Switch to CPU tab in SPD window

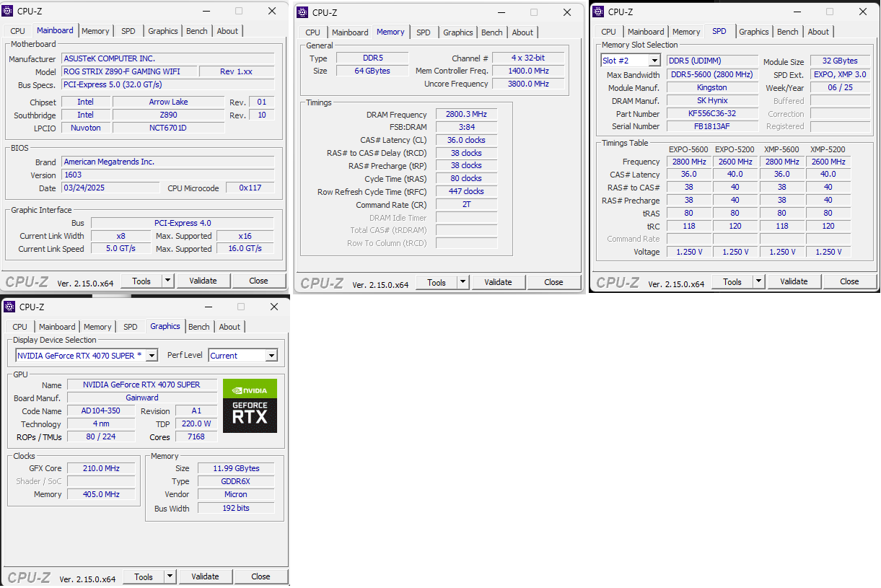click(609, 32)
